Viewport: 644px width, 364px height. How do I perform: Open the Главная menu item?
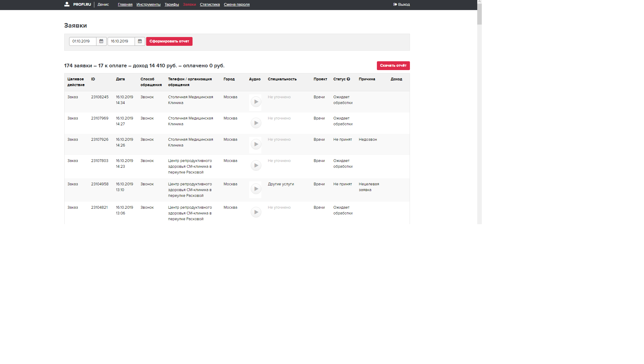pos(125,5)
